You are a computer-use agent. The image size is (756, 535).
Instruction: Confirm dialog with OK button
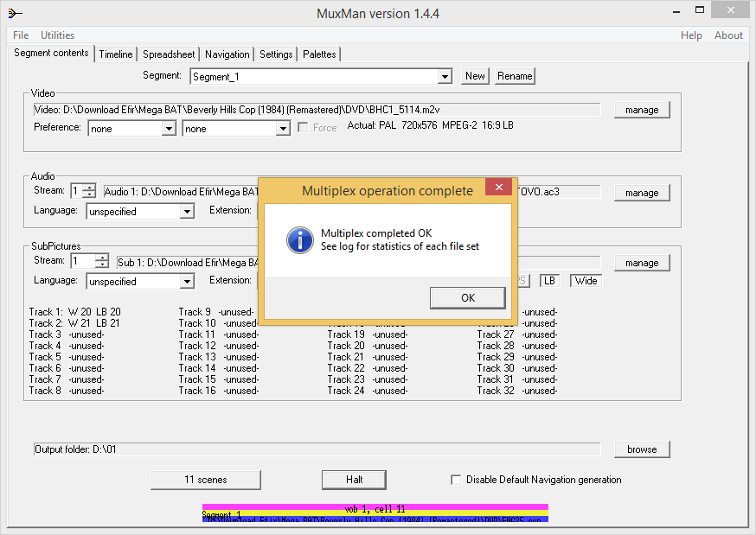468,298
